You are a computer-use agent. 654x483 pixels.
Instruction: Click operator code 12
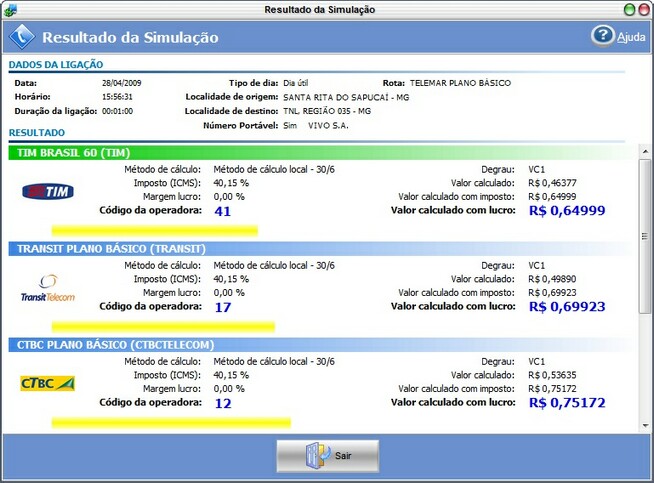tap(223, 403)
